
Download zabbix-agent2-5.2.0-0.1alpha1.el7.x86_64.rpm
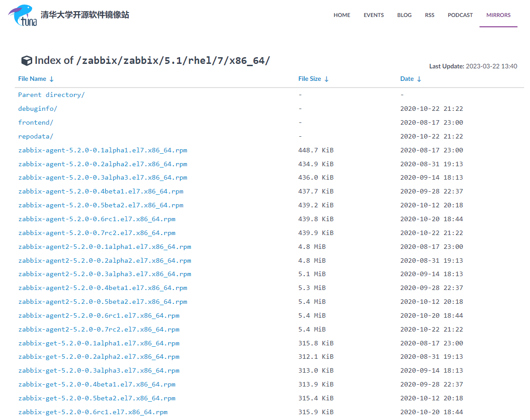(x=105, y=247)
